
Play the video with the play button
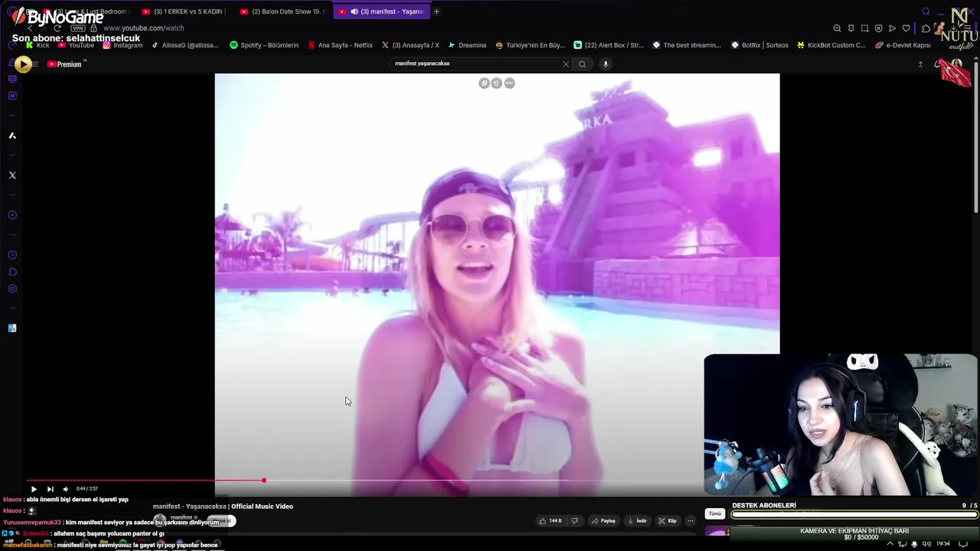[34, 489]
